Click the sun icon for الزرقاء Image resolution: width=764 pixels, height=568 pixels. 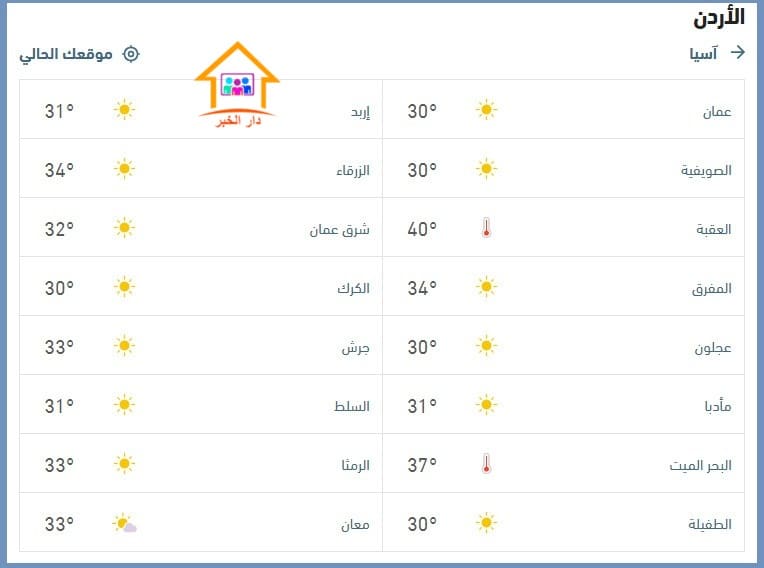click(124, 169)
